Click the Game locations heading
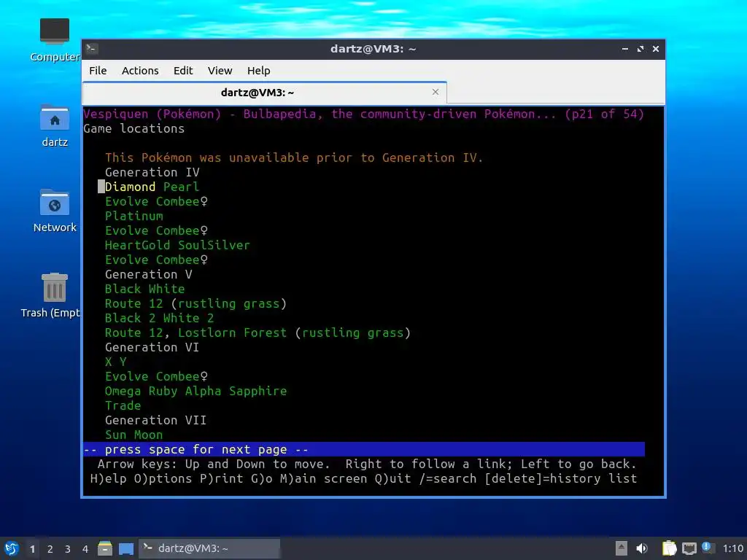The height and width of the screenshot is (560, 747). (x=134, y=128)
